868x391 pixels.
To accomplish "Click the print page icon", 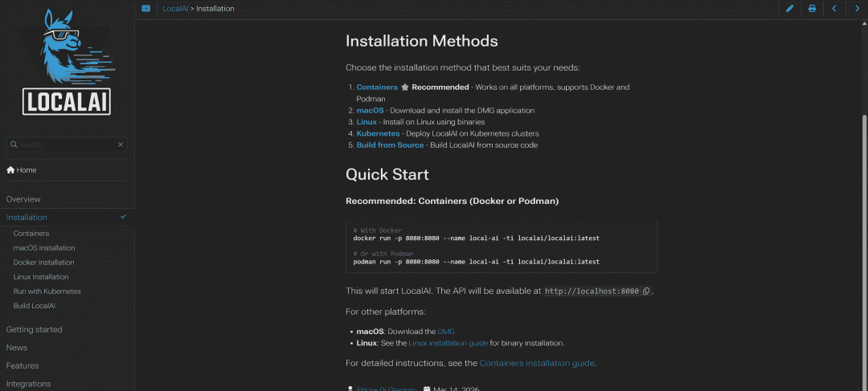I will point(812,8).
